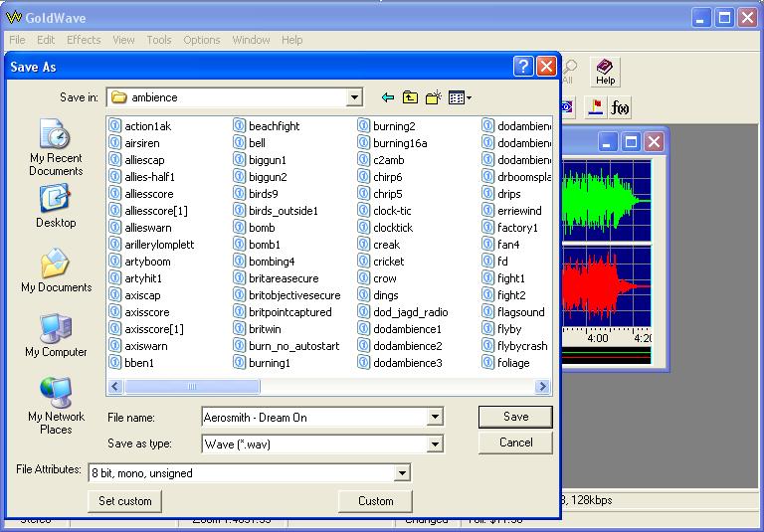This screenshot has width=764, height=532.
Task: Open the Options menu
Action: (x=201, y=40)
